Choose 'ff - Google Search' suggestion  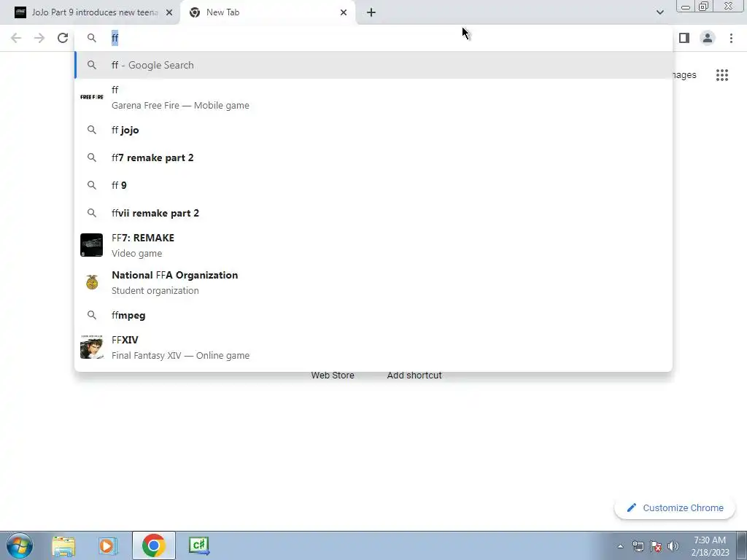coord(373,65)
